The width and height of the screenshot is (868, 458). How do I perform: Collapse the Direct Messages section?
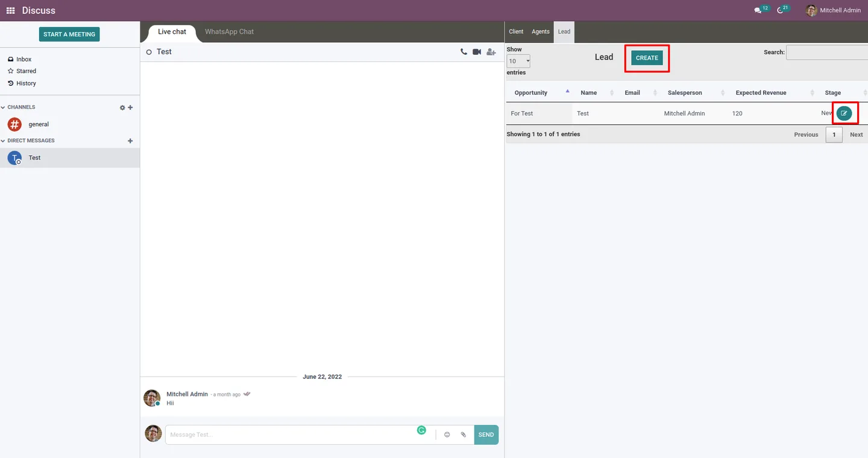point(3,141)
